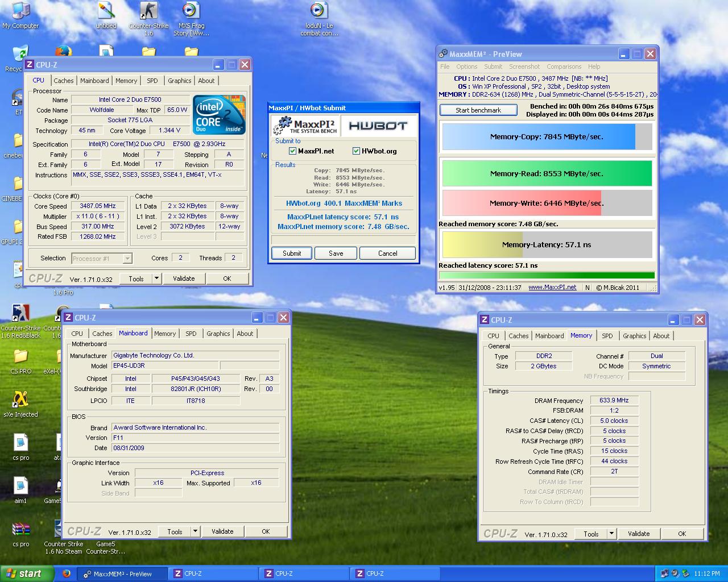Click the Intel Core 2 Duo logo in CPU-Z
Viewport: 728px width, 582px height.
tap(219, 114)
